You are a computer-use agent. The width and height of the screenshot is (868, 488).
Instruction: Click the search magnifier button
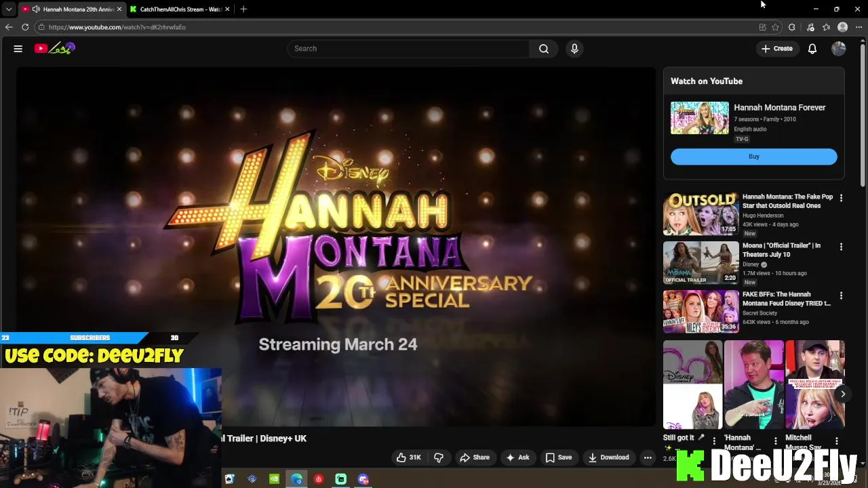coord(544,49)
